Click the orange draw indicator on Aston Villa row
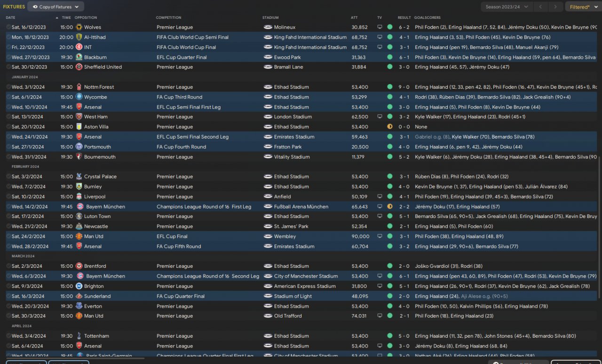Screen dimensions: 602x364 pyautogui.click(x=390, y=127)
